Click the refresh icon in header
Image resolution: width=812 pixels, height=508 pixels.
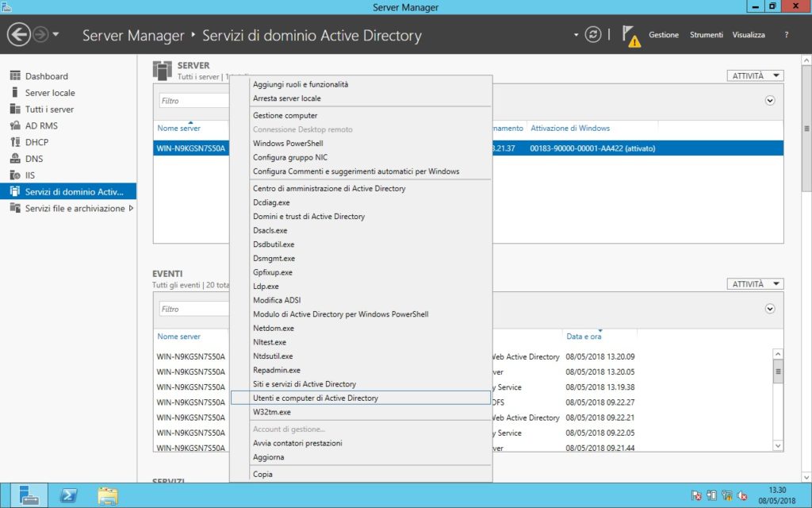592,35
